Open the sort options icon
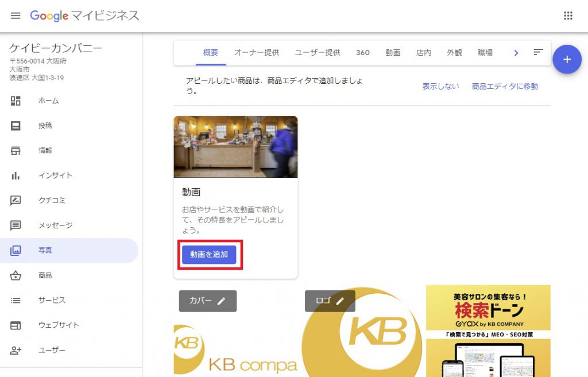Screen dimensions: 588x377 click(539, 52)
